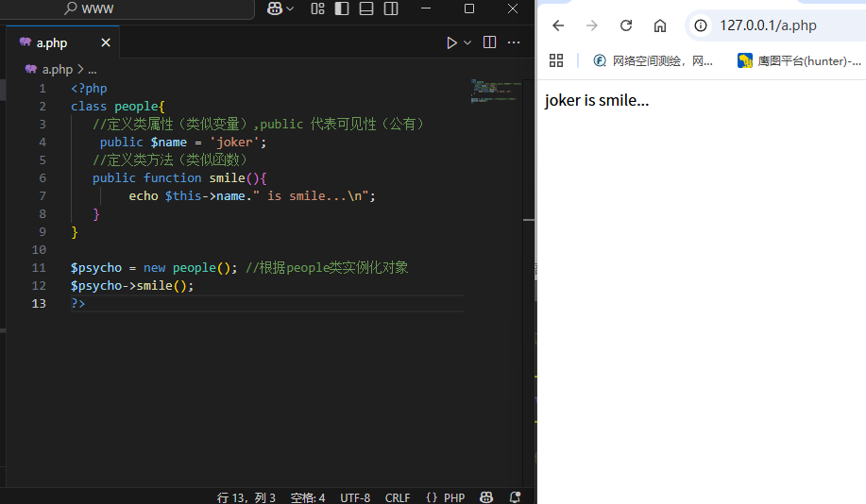Change the CRLF line ending setting
This screenshot has width=866, height=504.
[397, 498]
